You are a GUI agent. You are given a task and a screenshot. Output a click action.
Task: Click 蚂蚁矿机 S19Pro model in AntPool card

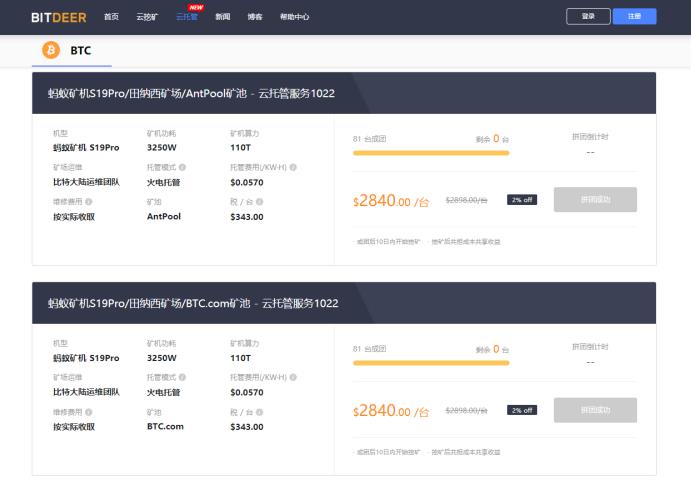(x=86, y=148)
